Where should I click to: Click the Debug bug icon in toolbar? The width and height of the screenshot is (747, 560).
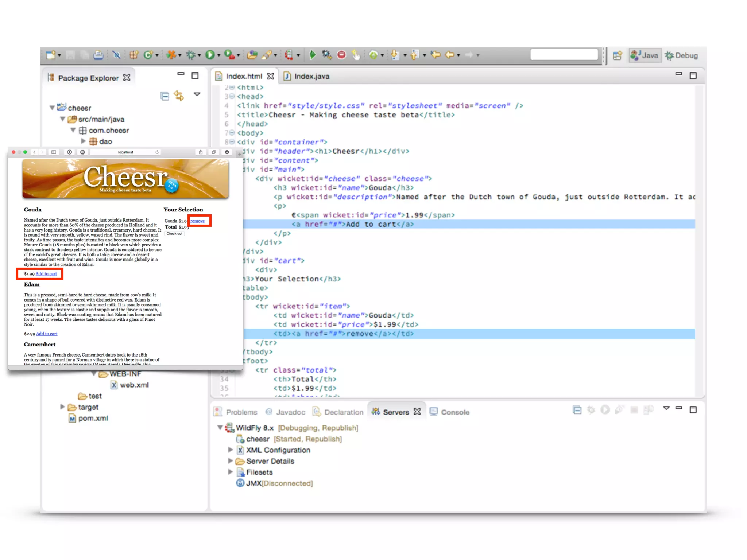click(191, 55)
